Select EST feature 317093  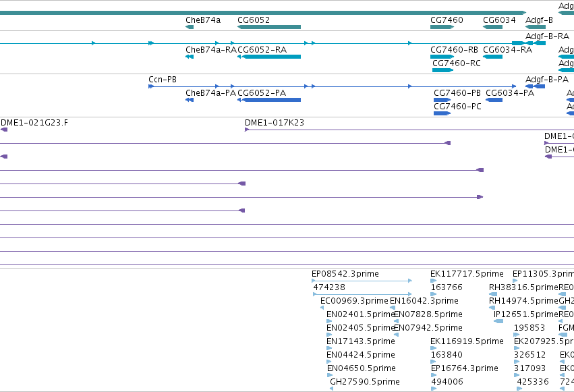[x=517, y=375]
